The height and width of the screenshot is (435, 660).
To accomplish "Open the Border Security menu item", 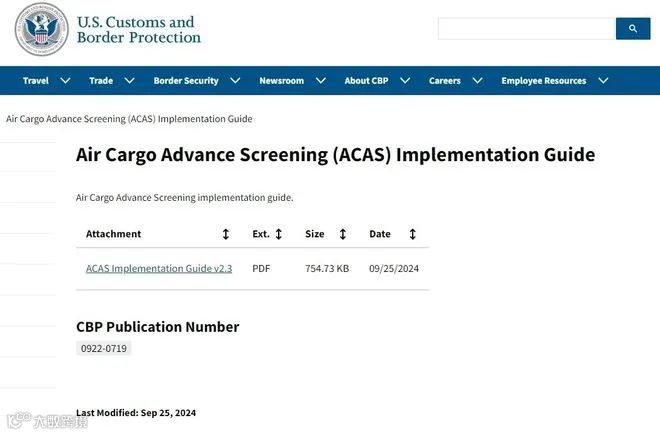I will 186,80.
